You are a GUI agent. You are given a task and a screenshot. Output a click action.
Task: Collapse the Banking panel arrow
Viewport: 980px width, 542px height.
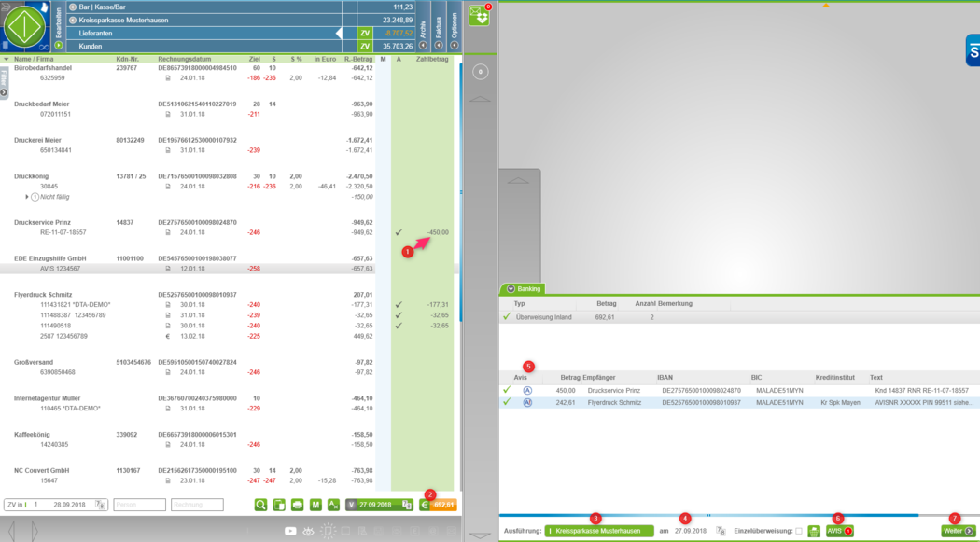[x=511, y=289]
